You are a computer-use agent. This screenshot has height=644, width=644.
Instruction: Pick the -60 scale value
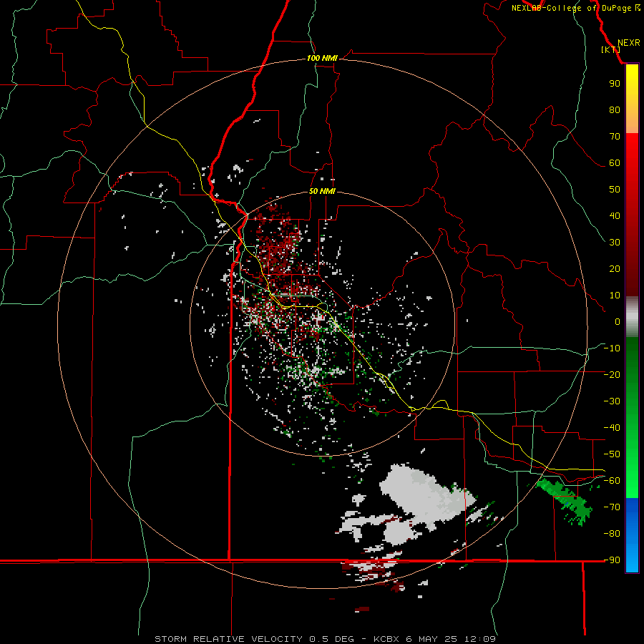coord(612,481)
